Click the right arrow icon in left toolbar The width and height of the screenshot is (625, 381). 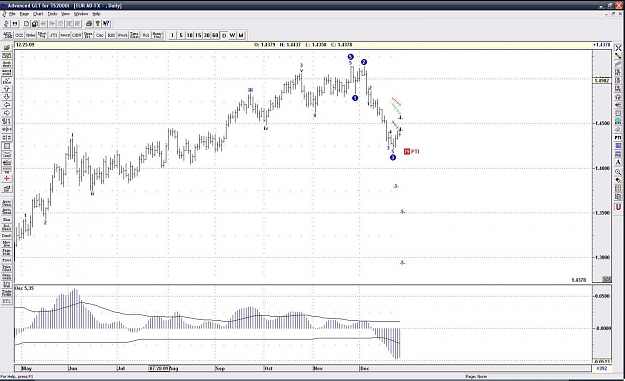click(x=7, y=113)
